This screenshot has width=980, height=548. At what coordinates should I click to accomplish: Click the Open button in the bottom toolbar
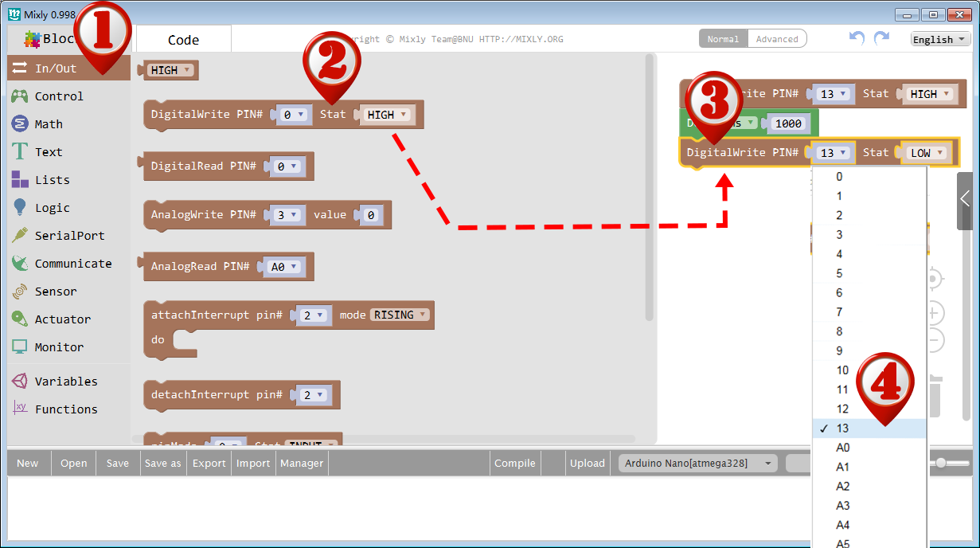click(74, 463)
